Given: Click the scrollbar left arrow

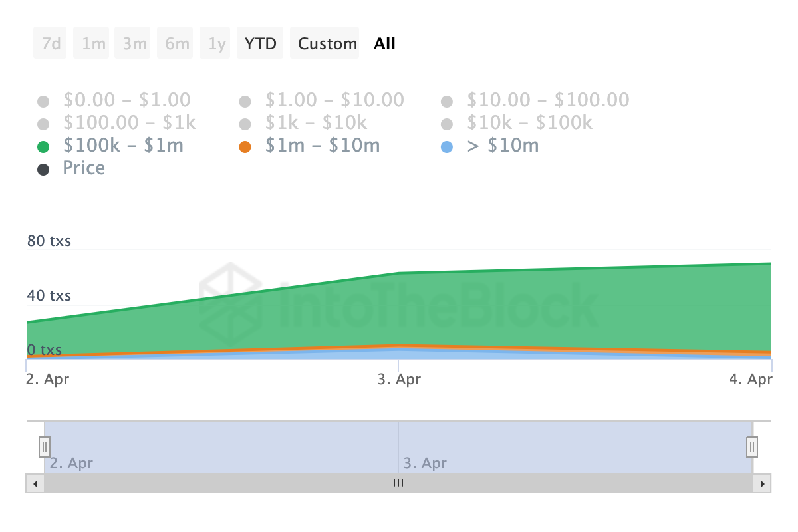Looking at the screenshot, I should pos(35,483).
